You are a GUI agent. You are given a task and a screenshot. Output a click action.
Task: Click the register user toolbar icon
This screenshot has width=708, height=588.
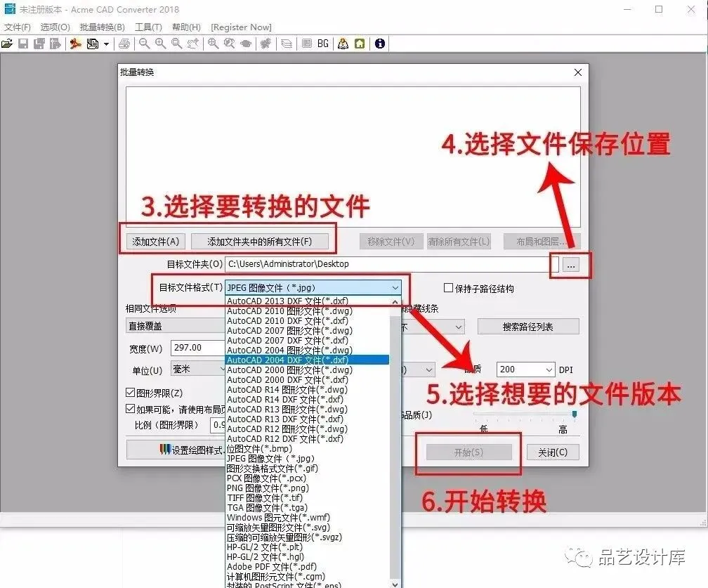(x=343, y=44)
